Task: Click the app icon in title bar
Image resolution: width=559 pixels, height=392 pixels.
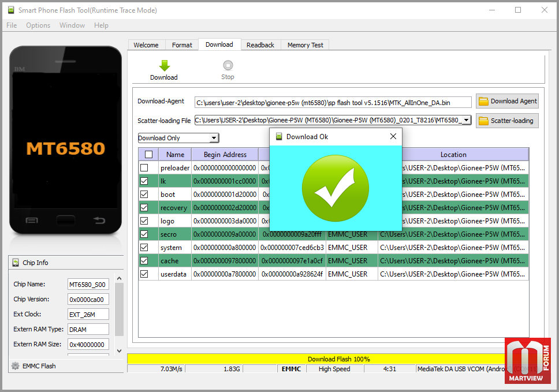Action: pos(11,10)
